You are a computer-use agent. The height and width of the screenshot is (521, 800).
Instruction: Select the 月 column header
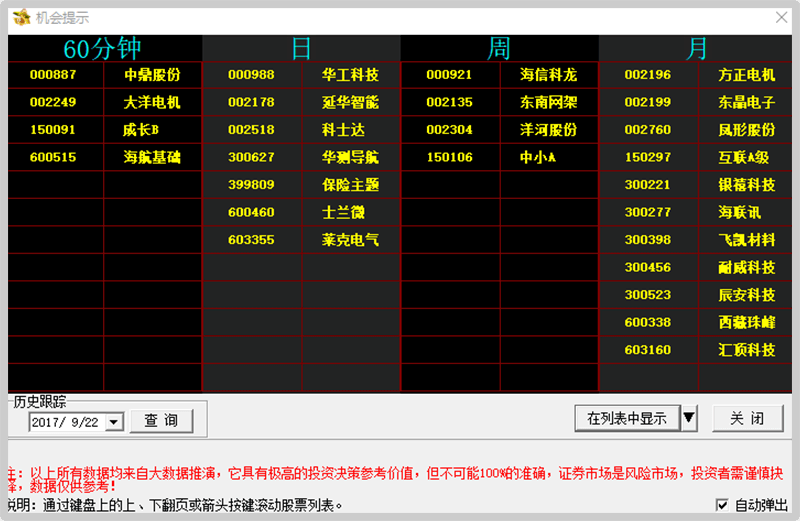696,49
